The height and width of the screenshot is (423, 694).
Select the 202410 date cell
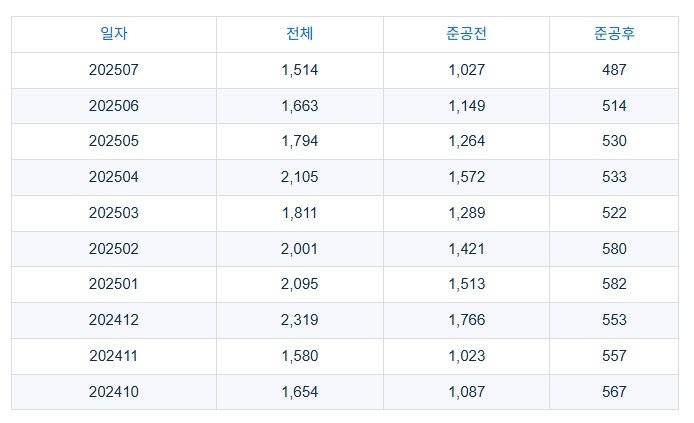point(114,392)
